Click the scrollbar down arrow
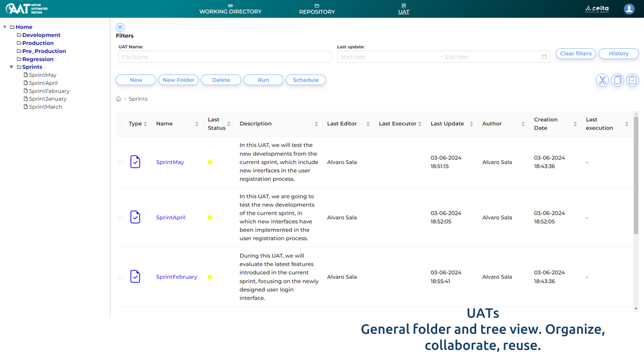The width and height of the screenshot is (644, 362). [636, 309]
